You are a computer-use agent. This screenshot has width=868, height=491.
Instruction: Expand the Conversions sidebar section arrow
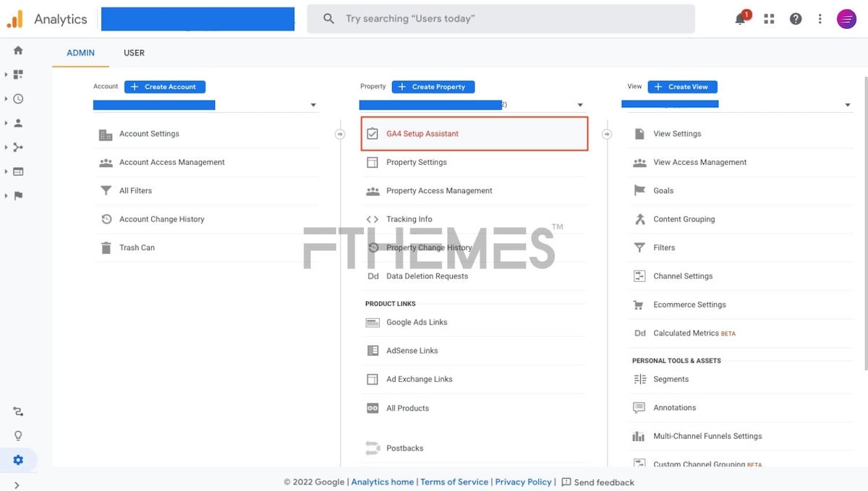click(x=6, y=196)
